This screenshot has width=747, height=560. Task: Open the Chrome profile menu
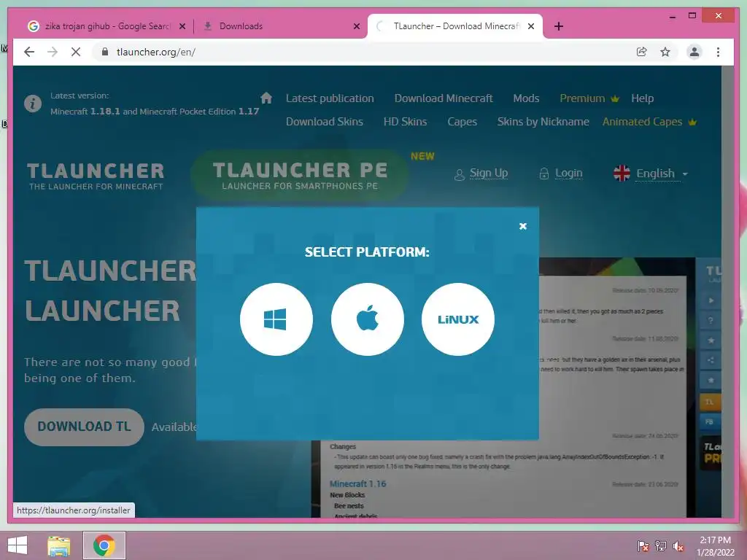(x=694, y=52)
